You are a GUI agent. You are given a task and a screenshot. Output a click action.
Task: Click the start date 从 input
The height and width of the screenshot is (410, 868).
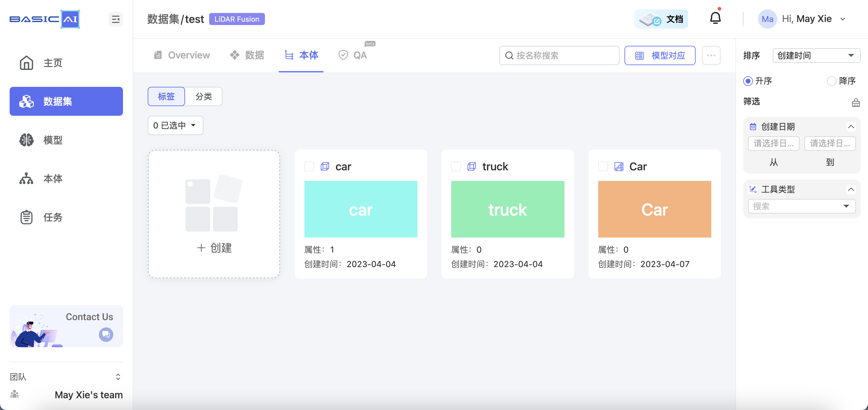click(774, 143)
